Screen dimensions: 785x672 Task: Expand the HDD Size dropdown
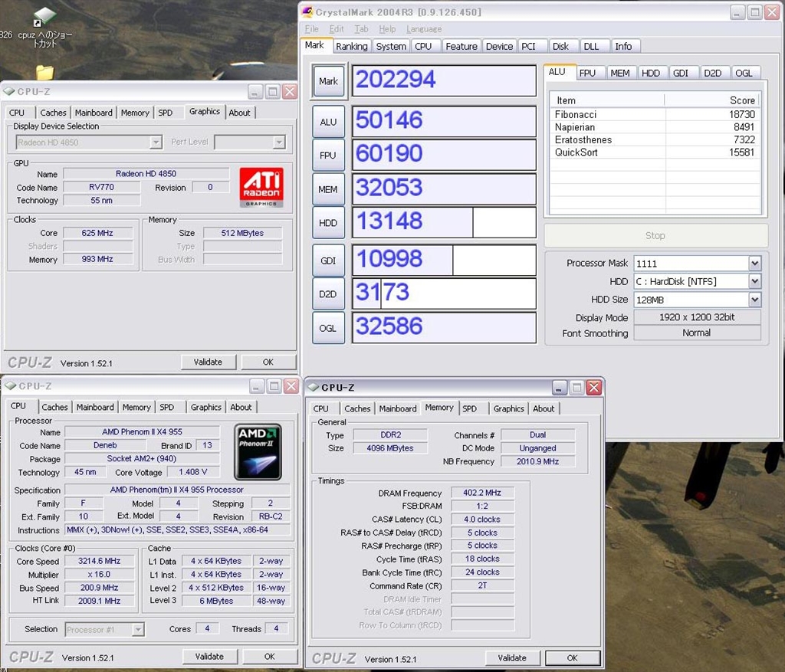(x=754, y=300)
